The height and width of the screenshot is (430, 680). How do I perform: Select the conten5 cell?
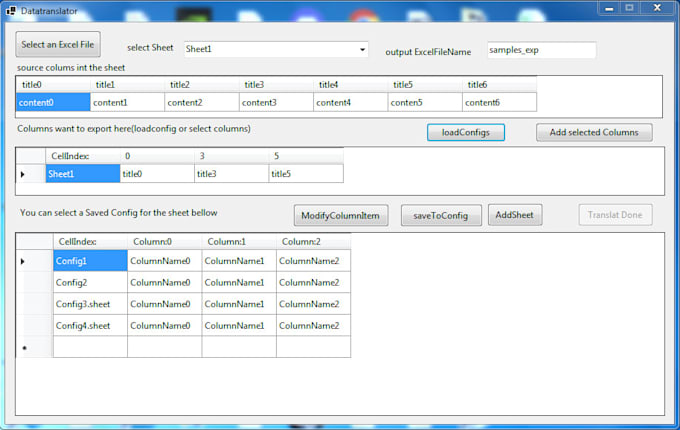pos(425,102)
